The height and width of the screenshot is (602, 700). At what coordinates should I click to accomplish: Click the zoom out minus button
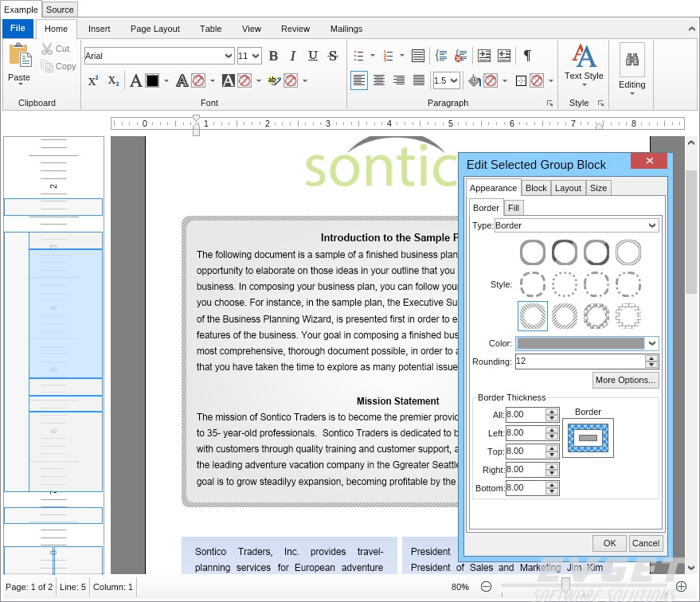click(486, 586)
